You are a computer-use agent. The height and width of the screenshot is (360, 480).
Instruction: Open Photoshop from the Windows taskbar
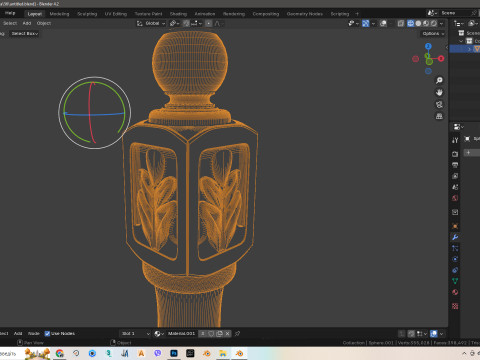click(174, 353)
